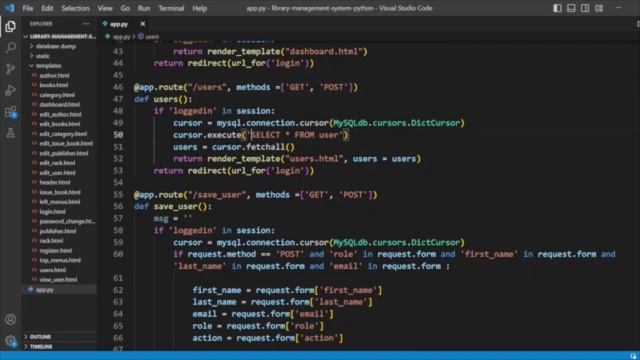
Task: Open the File menu
Action: coord(28,8)
